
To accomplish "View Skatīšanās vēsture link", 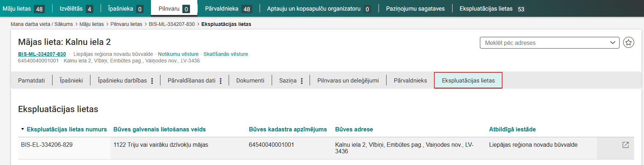I will (x=225, y=54).
